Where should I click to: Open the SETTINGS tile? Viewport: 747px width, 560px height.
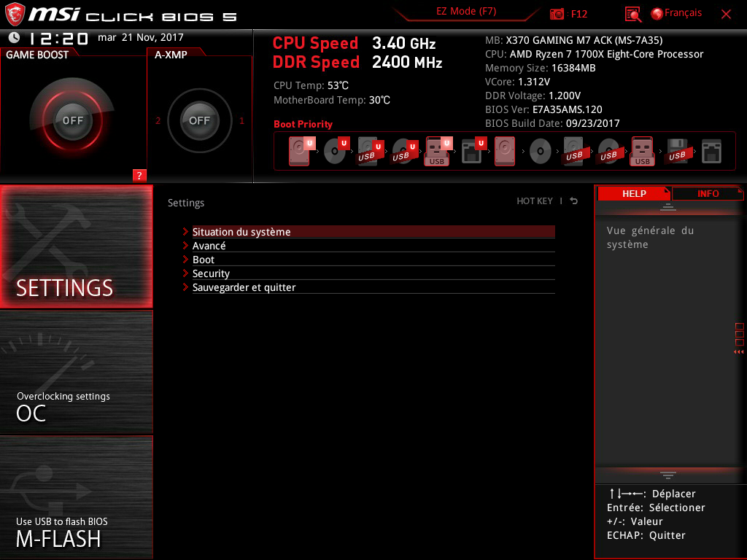pos(76,246)
